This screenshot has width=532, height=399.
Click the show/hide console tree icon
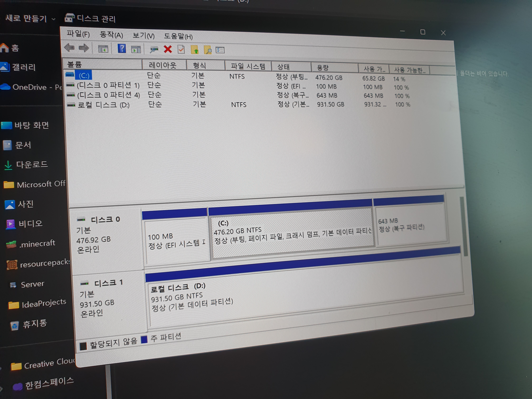(103, 49)
